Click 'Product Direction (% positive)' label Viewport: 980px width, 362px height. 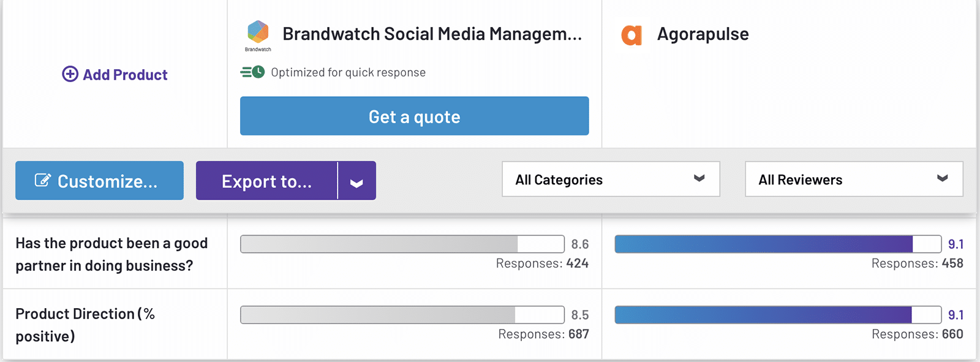click(x=85, y=325)
